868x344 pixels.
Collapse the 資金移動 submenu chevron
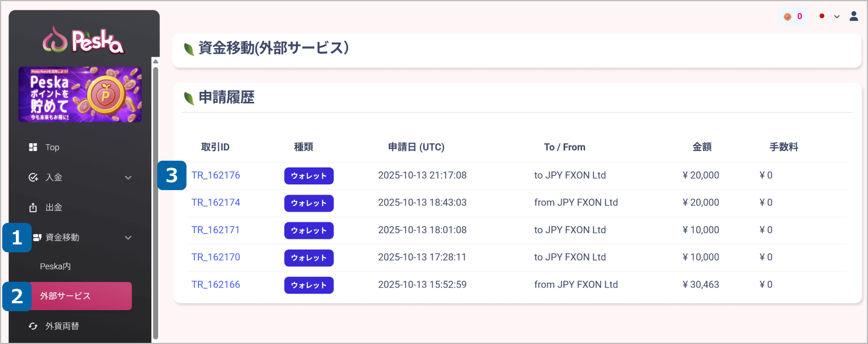point(128,238)
